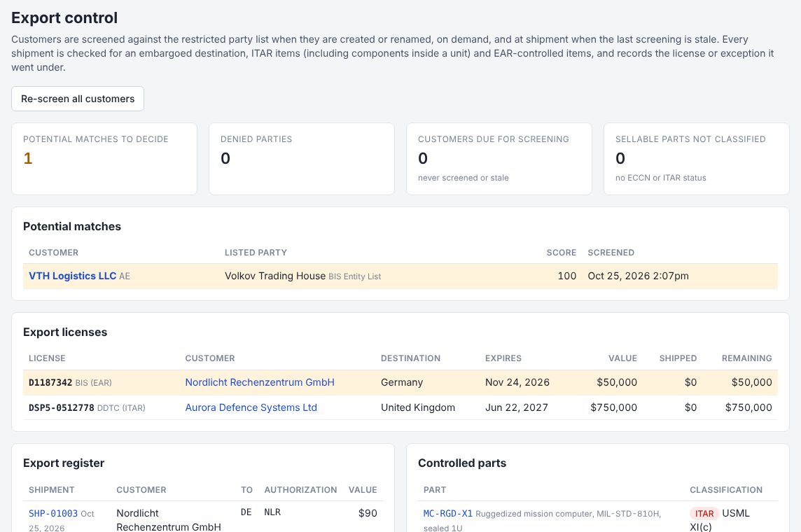The width and height of the screenshot is (801, 532).
Task: Open the Aurora Defence Systems Ltd link
Action: click(x=251, y=407)
